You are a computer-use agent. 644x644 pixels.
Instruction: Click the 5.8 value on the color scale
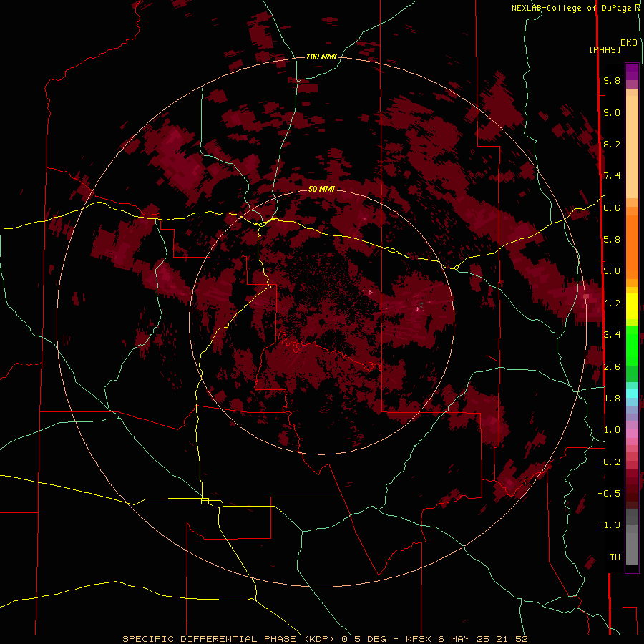612,239
